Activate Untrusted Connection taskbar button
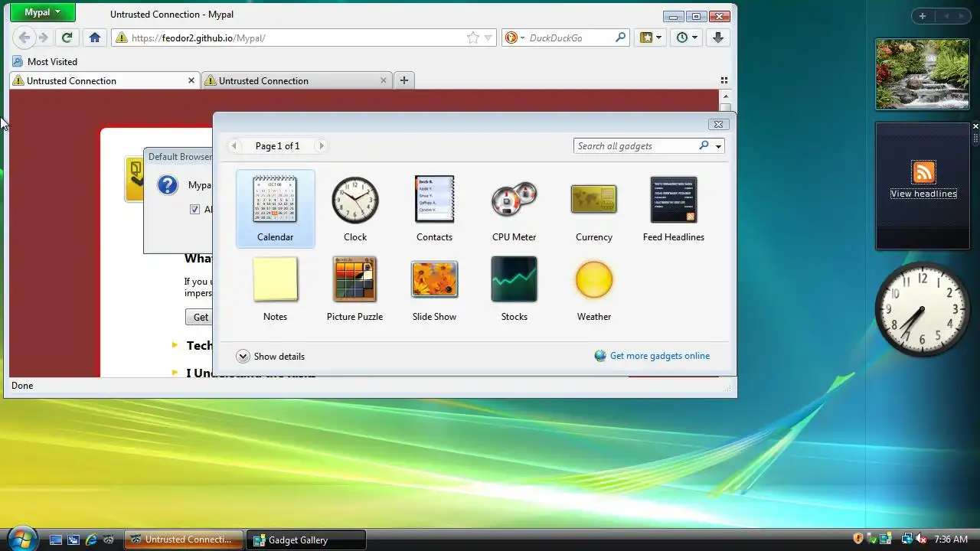Viewport: 980px width, 551px height. tap(184, 540)
